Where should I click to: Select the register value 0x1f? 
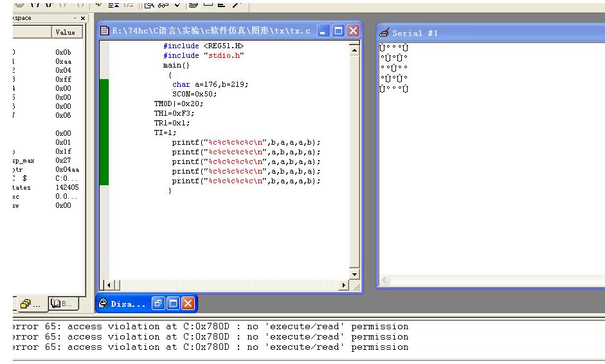(63, 151)
